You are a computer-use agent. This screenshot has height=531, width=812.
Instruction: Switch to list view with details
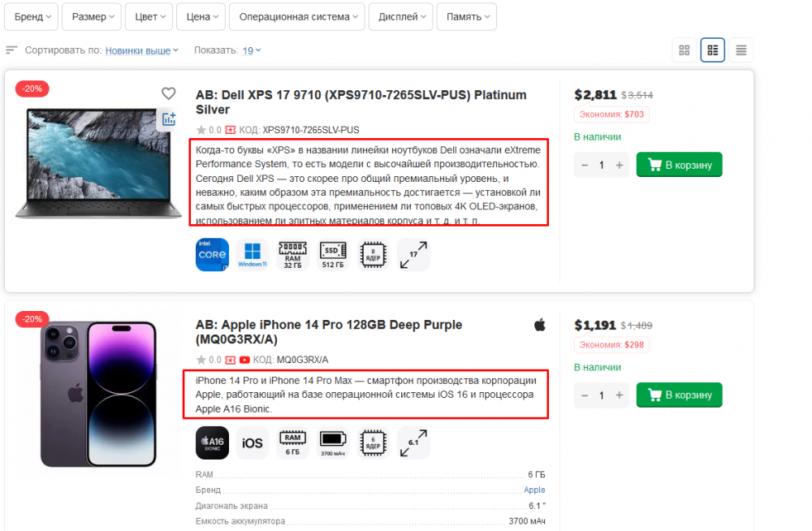(713, 50)
